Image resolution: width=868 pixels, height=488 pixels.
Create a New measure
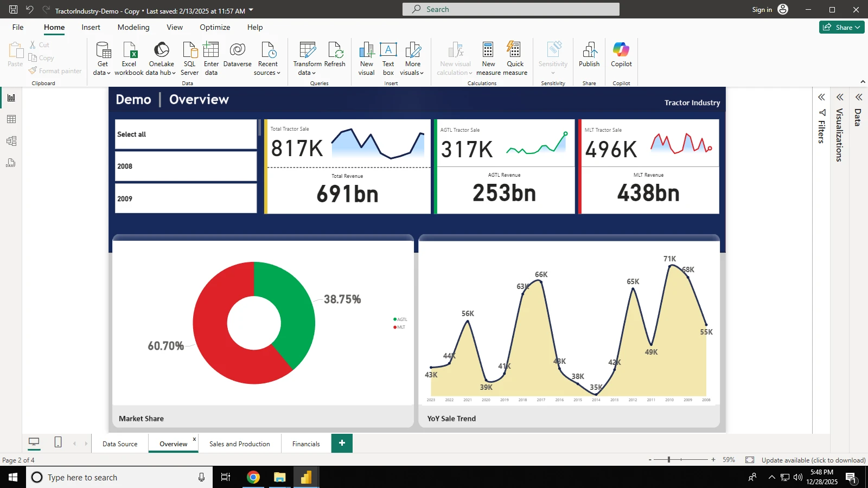click(x=488, y=59)
